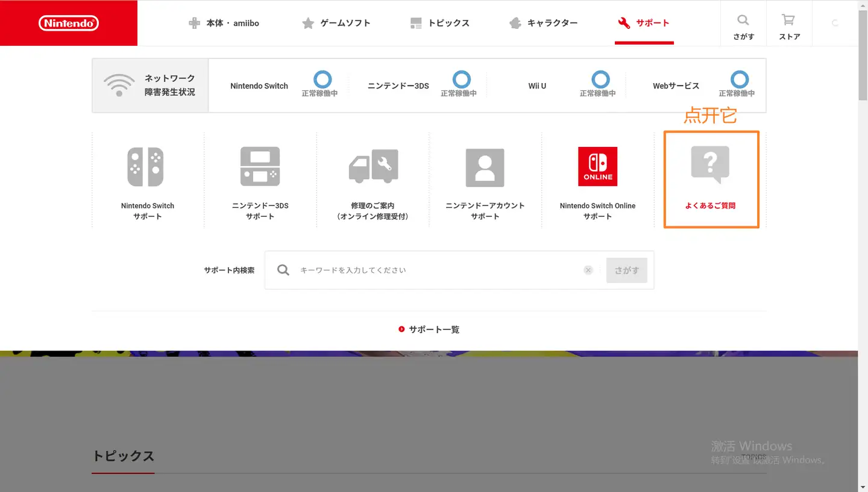This screenshot has height=492, width=868.
Task: Check Nintendo Switch status circle
Action: click(x=322, y=79)
